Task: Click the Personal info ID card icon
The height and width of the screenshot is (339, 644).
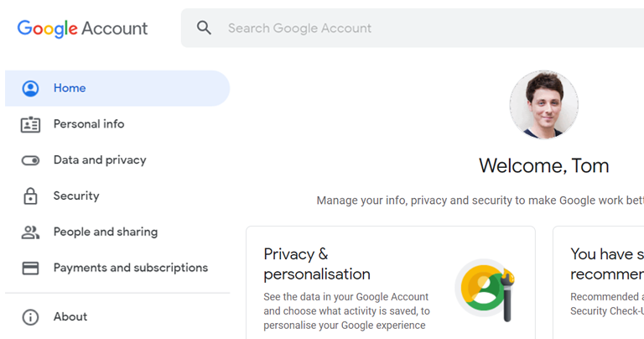Action: (x=30, y=124)
